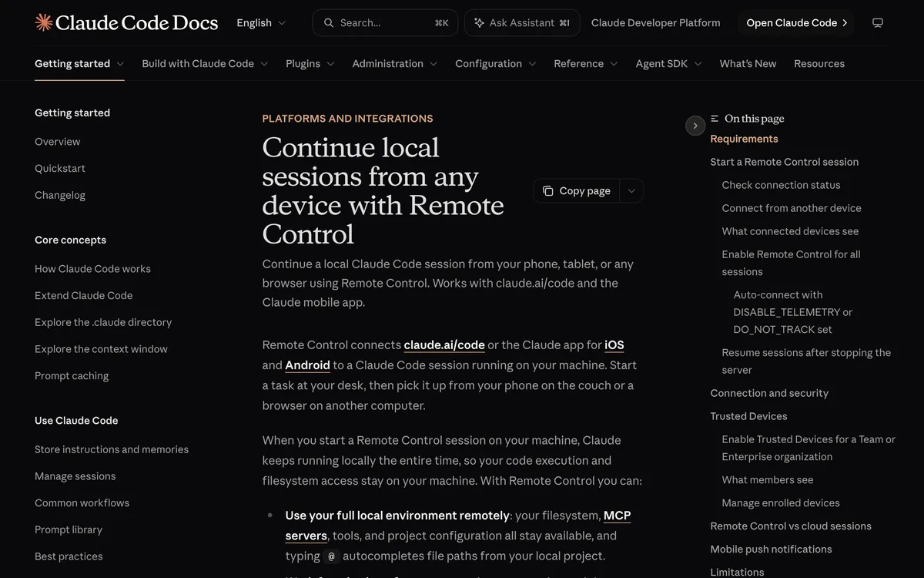
Task: Click the sparkle icon on Ask Assistant
Action: (480, 23)
